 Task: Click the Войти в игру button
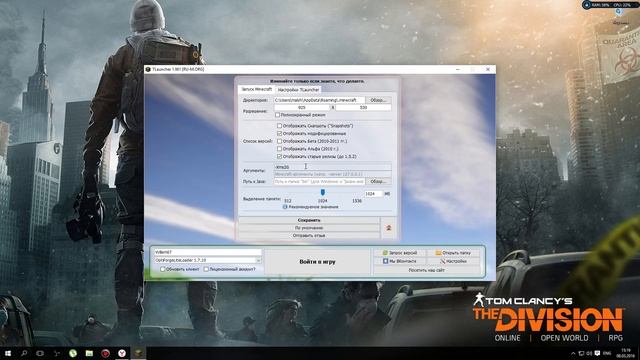318,262
